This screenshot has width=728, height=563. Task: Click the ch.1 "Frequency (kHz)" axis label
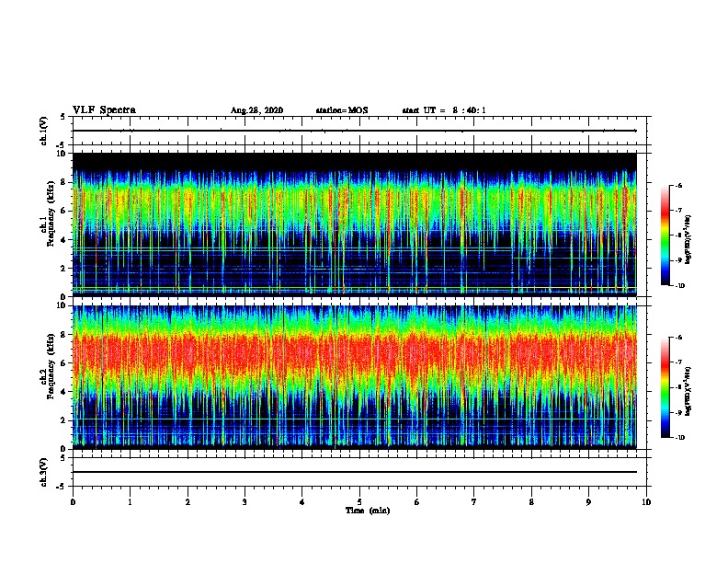click(x=51, y=213)
